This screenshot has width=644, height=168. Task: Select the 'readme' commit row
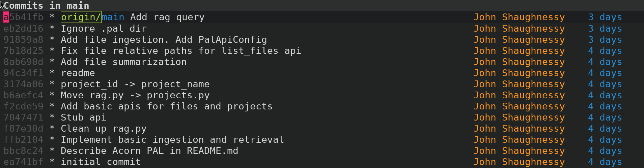pos(322,73)
